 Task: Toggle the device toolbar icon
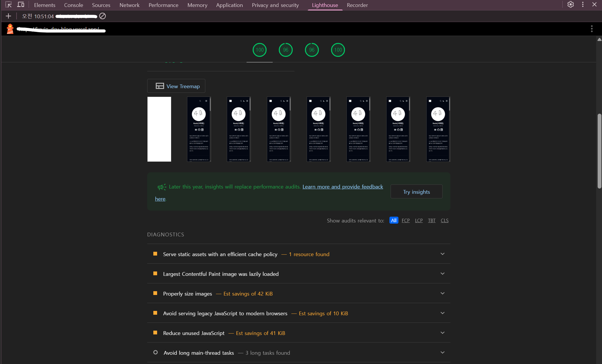[x=21, y=5]
